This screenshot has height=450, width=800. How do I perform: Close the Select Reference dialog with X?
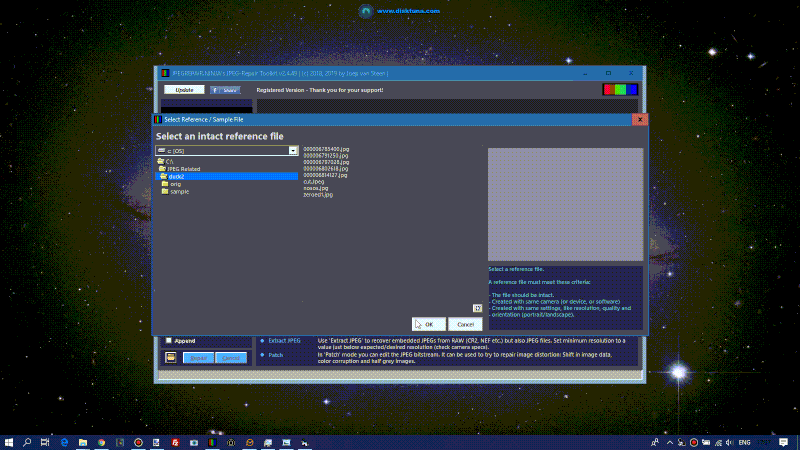640,119
